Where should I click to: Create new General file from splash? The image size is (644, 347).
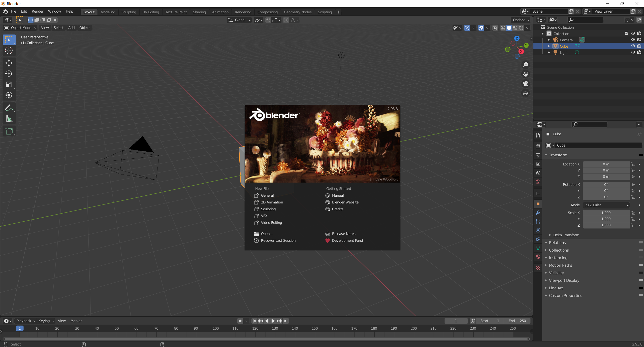[267, 196]
